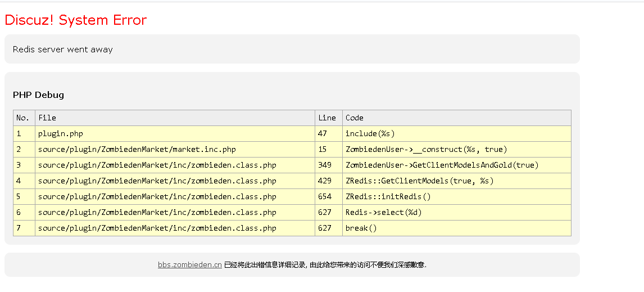Click the Redis->select(%d) code cell
644x292 pixels.
click(x=383, y=212)
